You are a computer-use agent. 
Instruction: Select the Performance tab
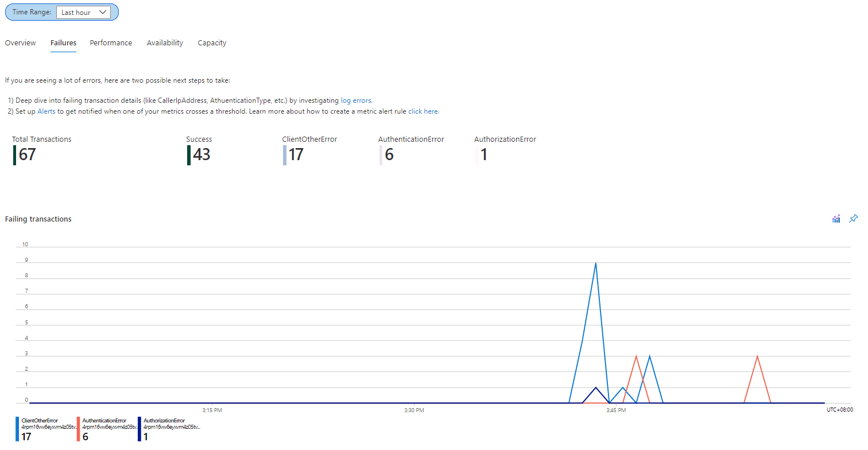pos(110,42)
